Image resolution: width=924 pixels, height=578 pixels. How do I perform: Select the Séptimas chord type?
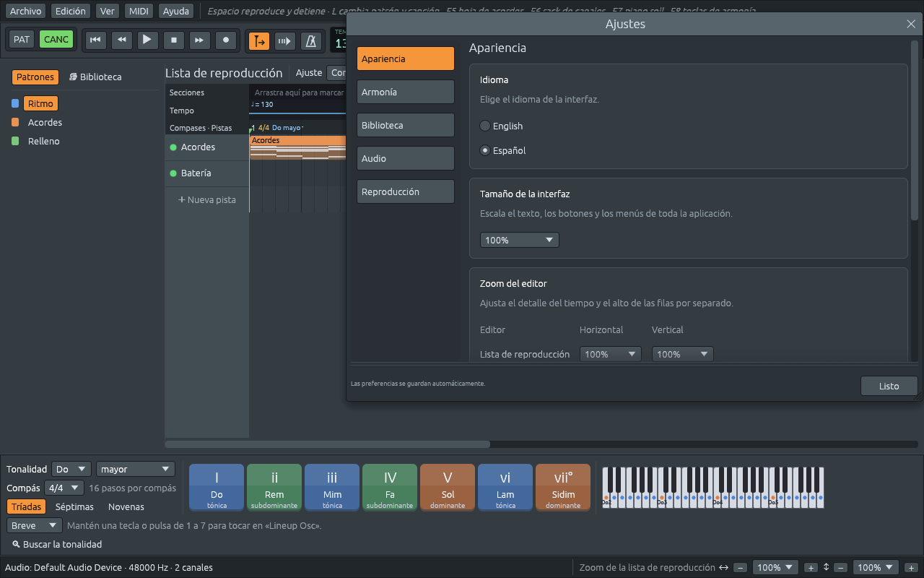pos(74,506)
